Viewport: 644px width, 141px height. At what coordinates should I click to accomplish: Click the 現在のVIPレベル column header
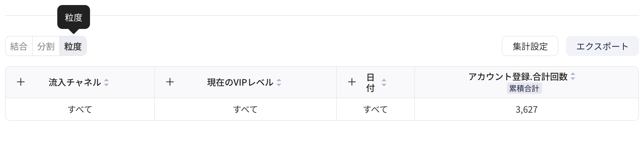pos(240,82)
